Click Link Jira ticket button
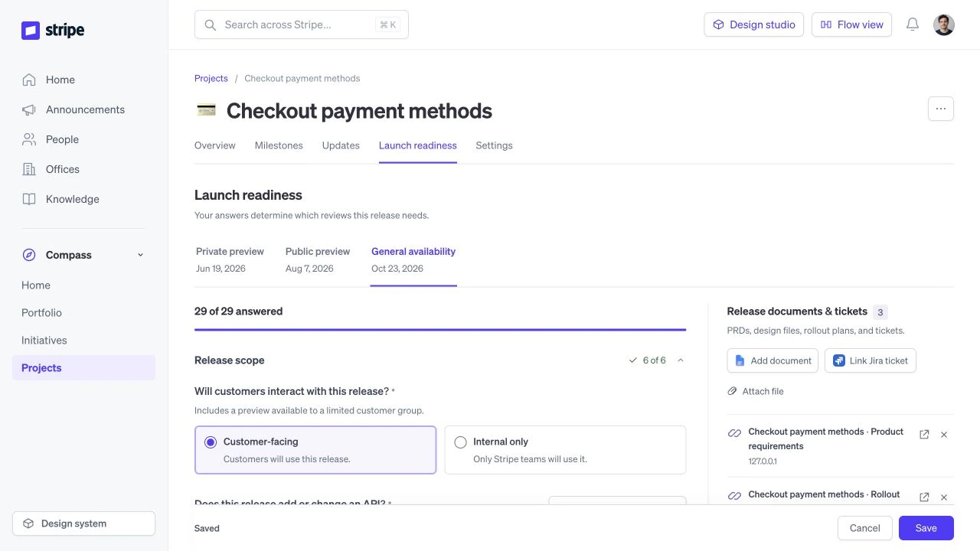 (x=871, y=360)
